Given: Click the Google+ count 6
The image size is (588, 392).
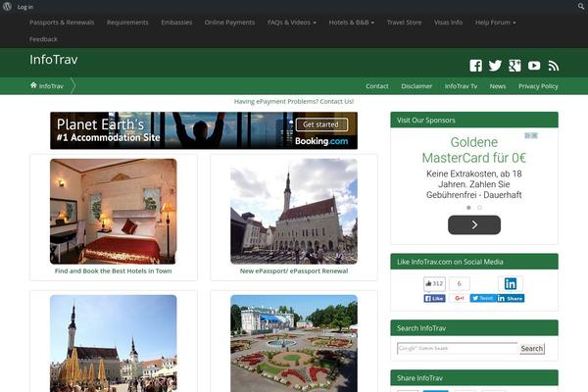Looking at the screenshot, I should (x=459, y=284).
